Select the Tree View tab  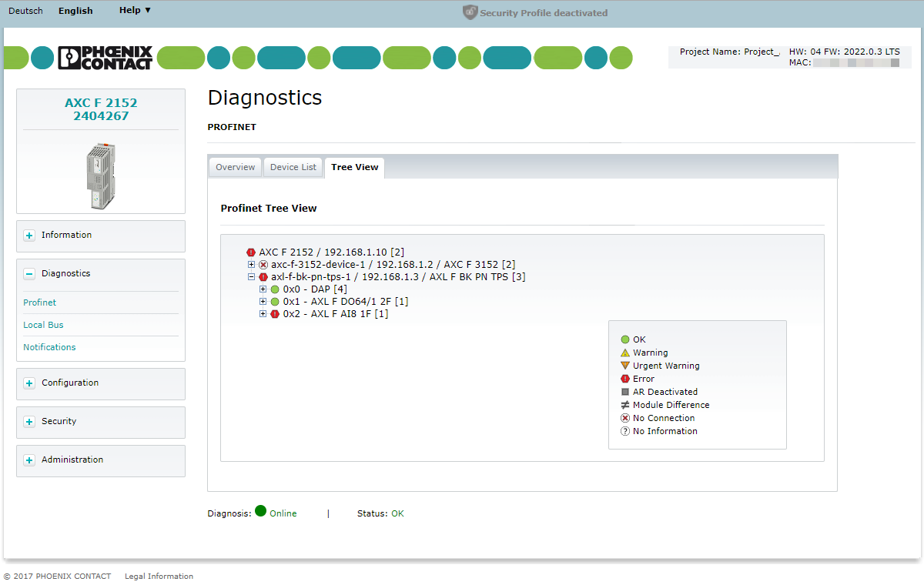[355, 168]
